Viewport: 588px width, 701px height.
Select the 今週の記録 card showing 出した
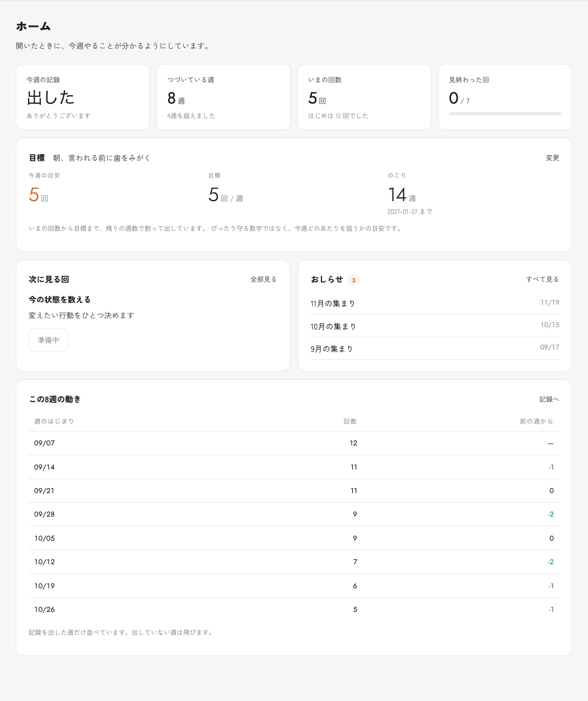pos(83,97)
